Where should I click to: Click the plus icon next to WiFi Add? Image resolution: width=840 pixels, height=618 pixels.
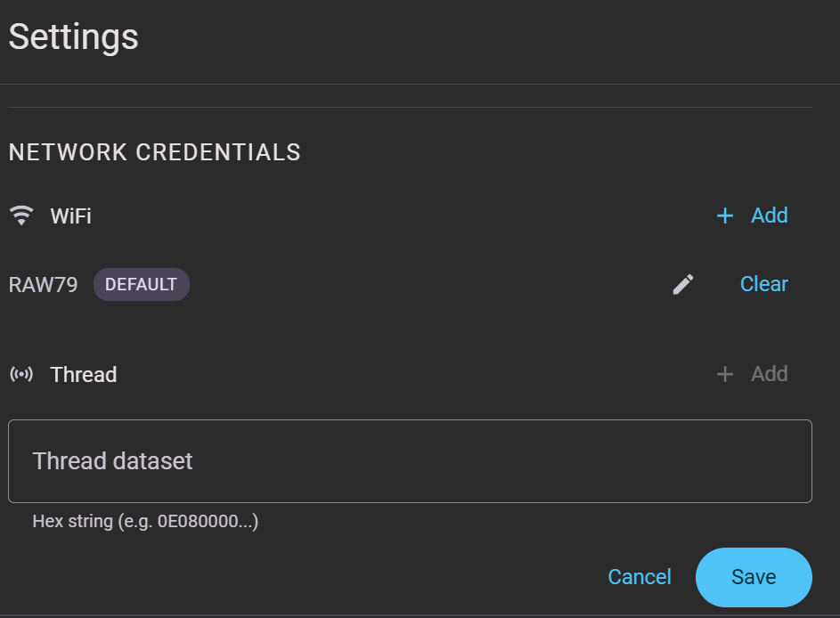coord(725,215)
